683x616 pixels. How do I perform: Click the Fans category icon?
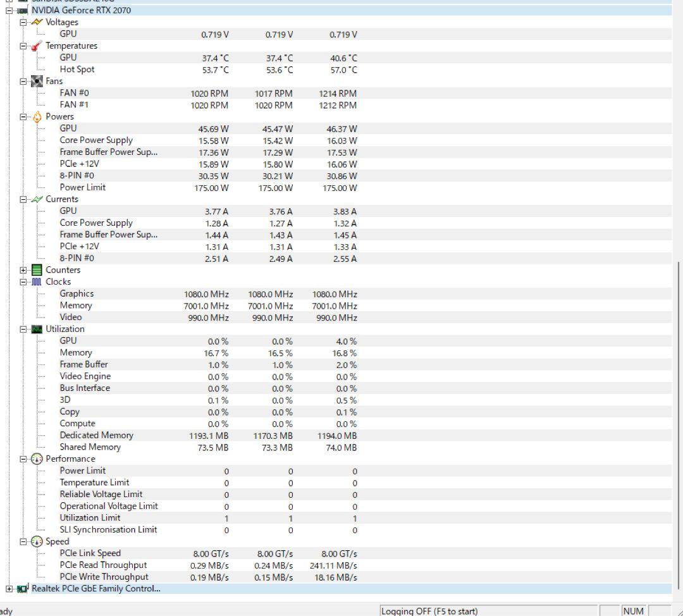coord(37,81)
